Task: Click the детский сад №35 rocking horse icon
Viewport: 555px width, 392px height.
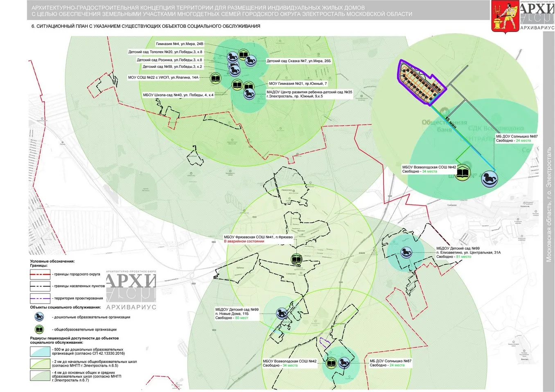Action: [249, 95]
